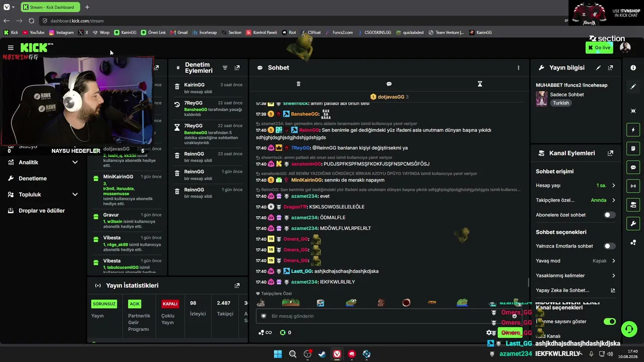Open Droplar ve ödüller sidebar item
Screen dimensions: 644x362
click(x=43, y=211)
